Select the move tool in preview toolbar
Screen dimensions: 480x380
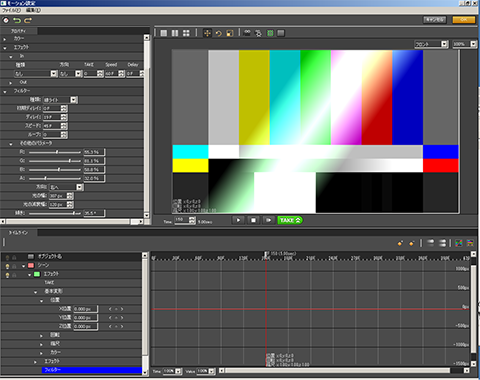tap(207, 33)
